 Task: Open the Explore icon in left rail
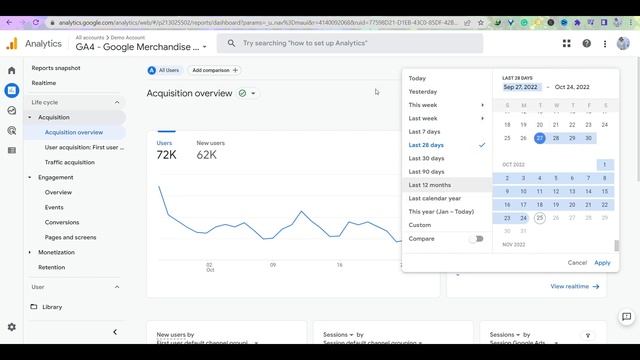[11, 110]
